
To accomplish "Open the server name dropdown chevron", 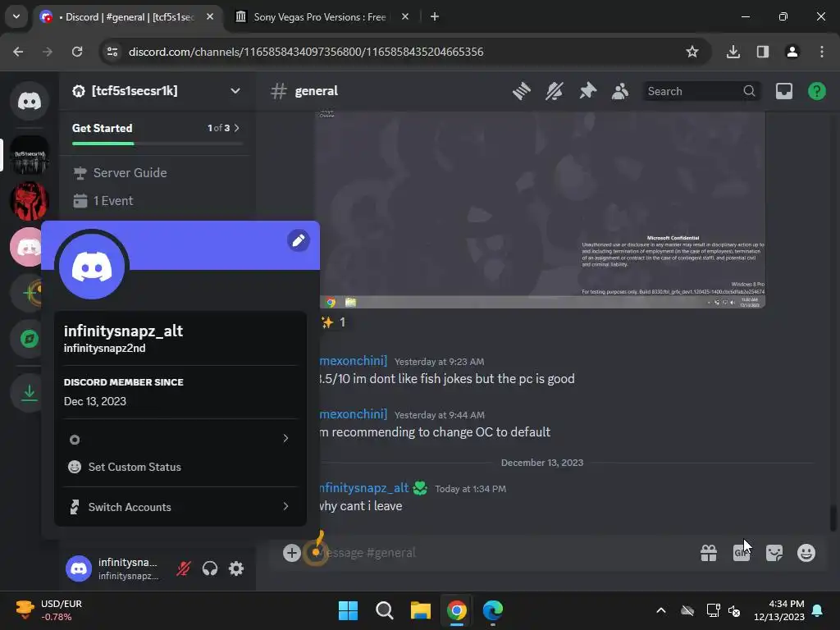I will [235, 91].
